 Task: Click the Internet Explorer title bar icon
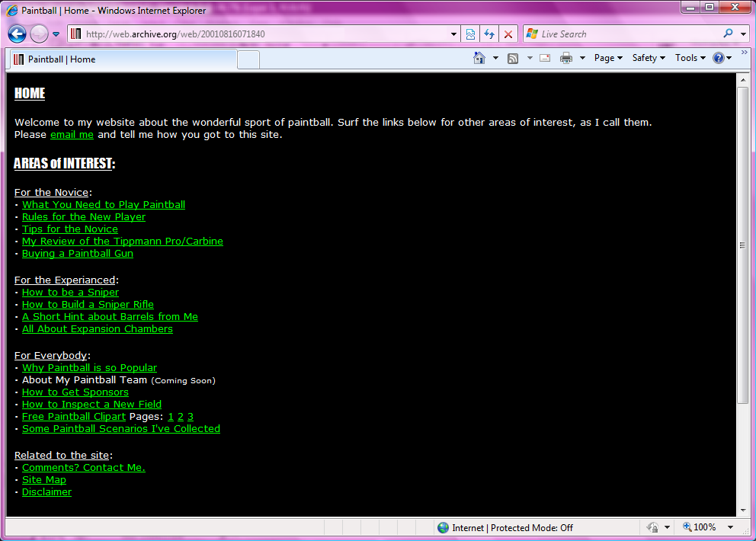tap(12, 10)
